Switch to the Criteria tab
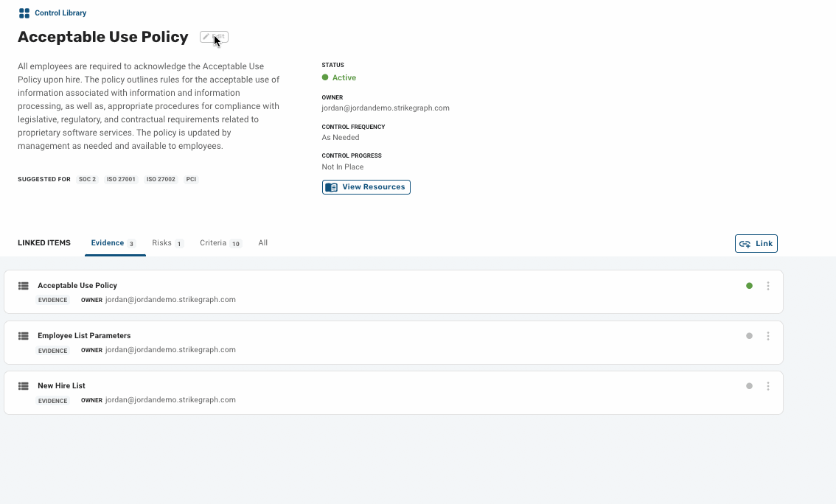 (220, 243)
